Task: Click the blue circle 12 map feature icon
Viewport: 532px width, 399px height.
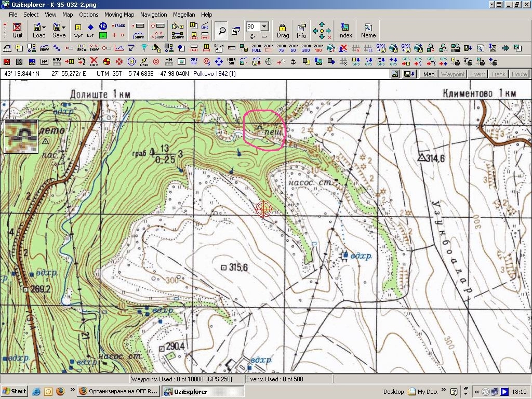Action: pos(103,26)
